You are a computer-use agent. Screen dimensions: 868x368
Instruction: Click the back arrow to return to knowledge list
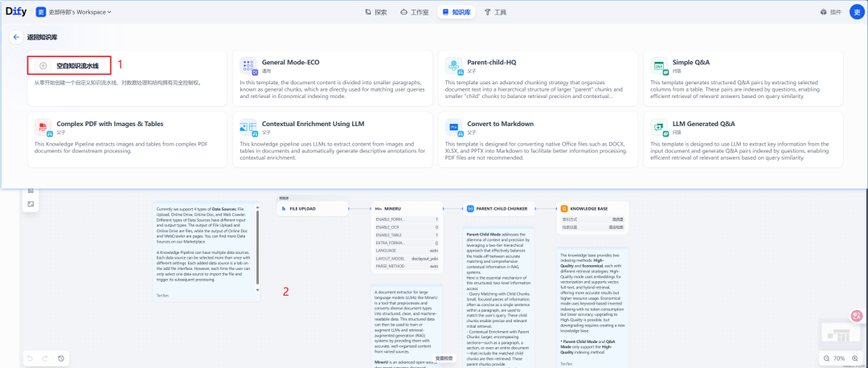(15, 37)
